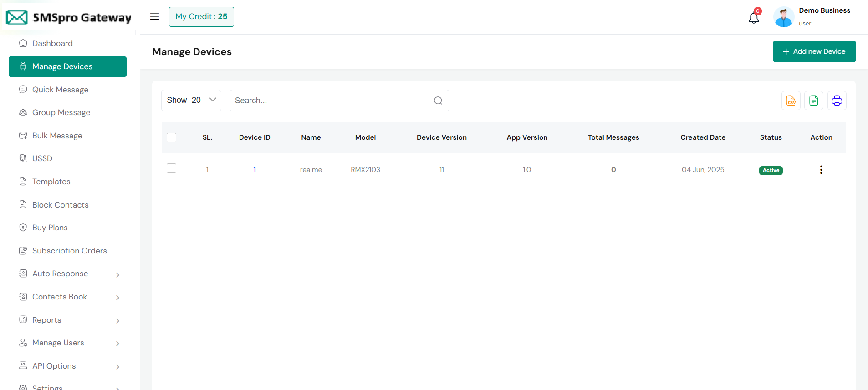Viewport: 868px width, 390px height.
Task: Open the Show- 20 entries dropdown
Action: (x=191, y=101)
